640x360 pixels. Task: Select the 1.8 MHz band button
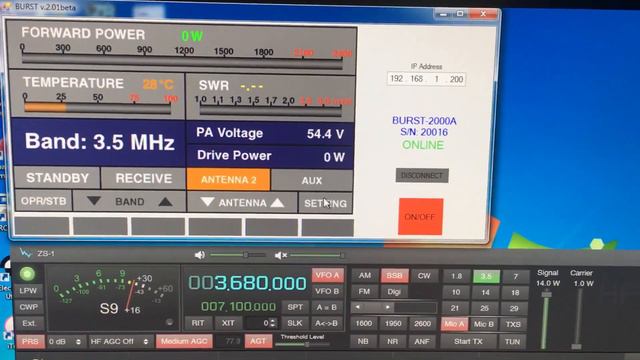456,276
